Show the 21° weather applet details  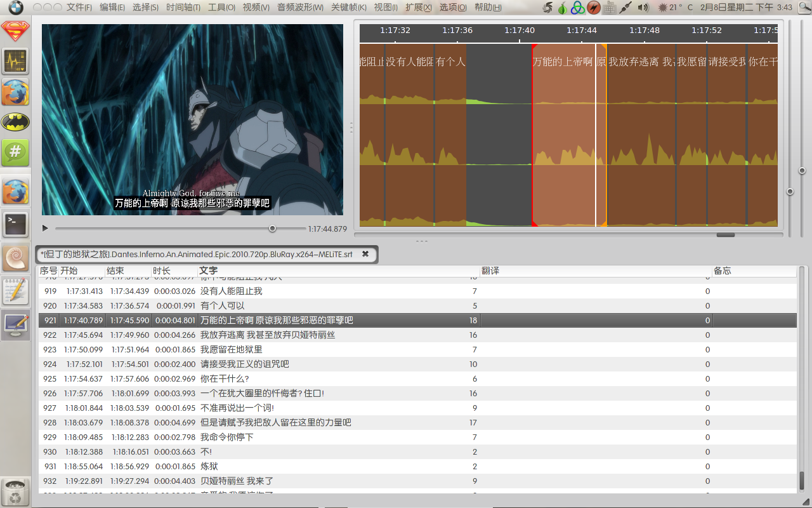pyautogui.click(x=676, y=8)
